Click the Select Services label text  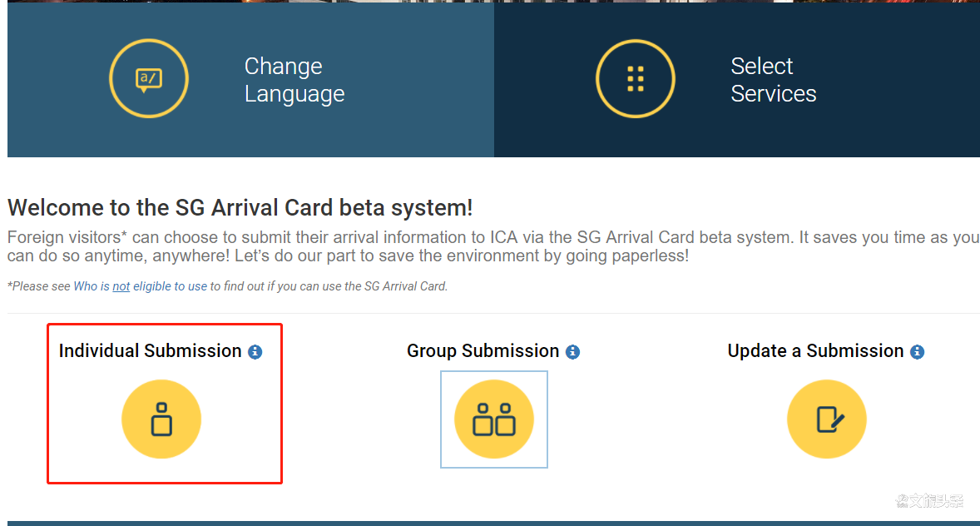773,80
